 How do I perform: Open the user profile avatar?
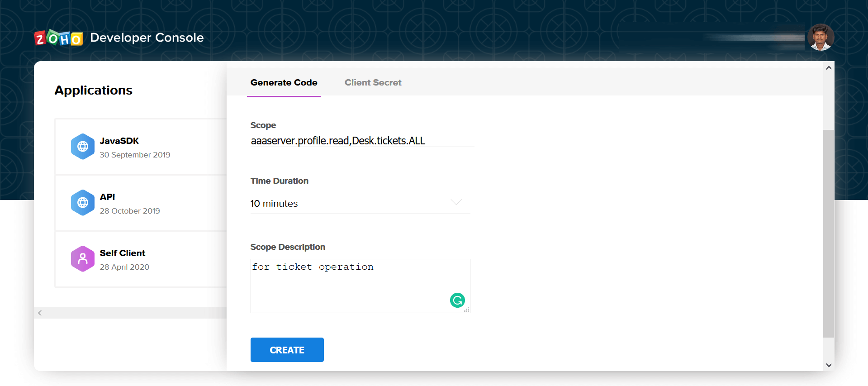click(x=821, y=37)
